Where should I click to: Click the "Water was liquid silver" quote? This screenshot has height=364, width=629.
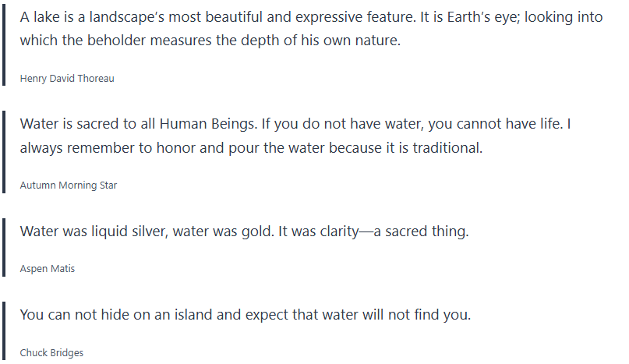pos(244,231)
